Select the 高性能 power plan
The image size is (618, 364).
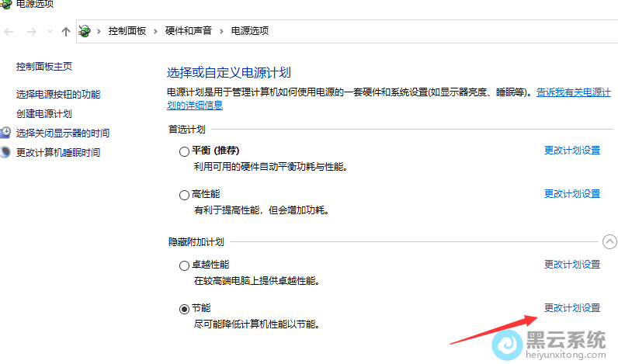[x=184, y=195]
